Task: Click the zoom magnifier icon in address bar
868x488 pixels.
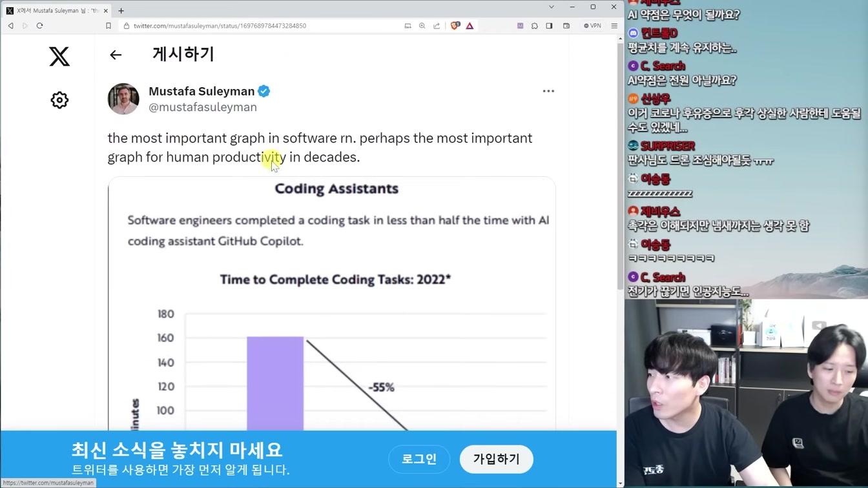Action: [422, 26]
